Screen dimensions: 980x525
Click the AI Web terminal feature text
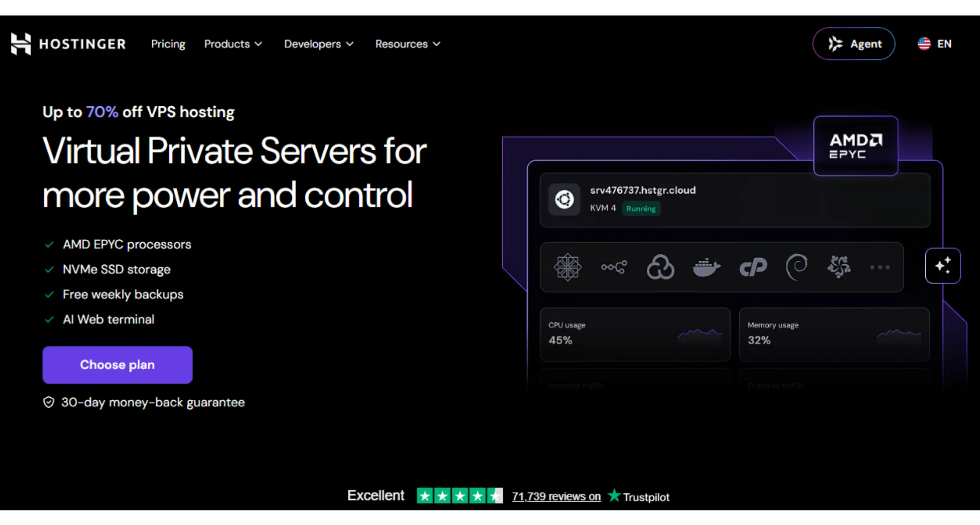click(108, 319)
